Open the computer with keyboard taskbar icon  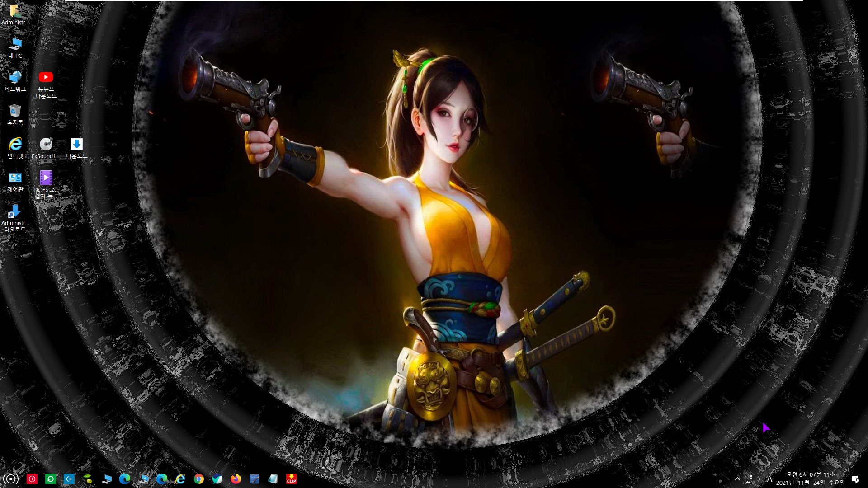106,479
